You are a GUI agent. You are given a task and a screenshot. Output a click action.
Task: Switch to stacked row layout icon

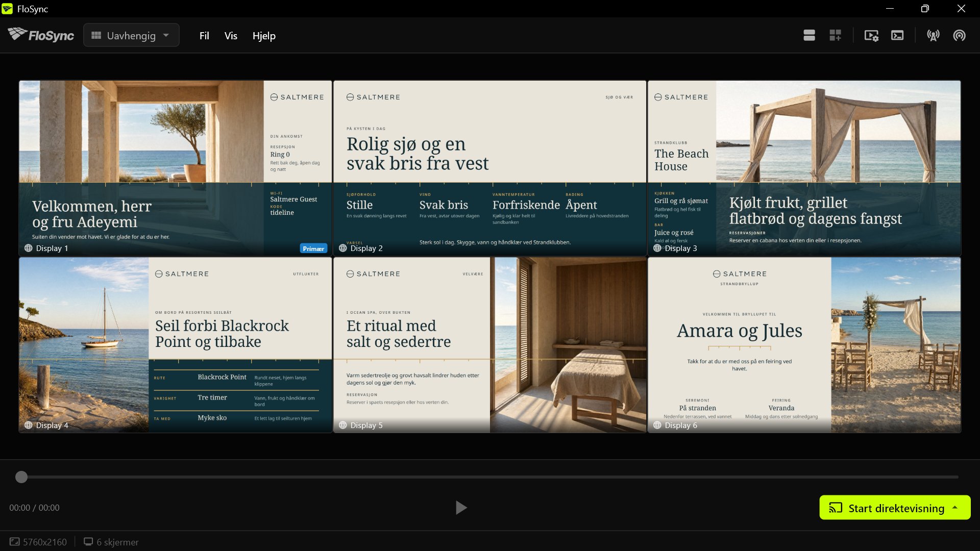click(x=809, y=35)
